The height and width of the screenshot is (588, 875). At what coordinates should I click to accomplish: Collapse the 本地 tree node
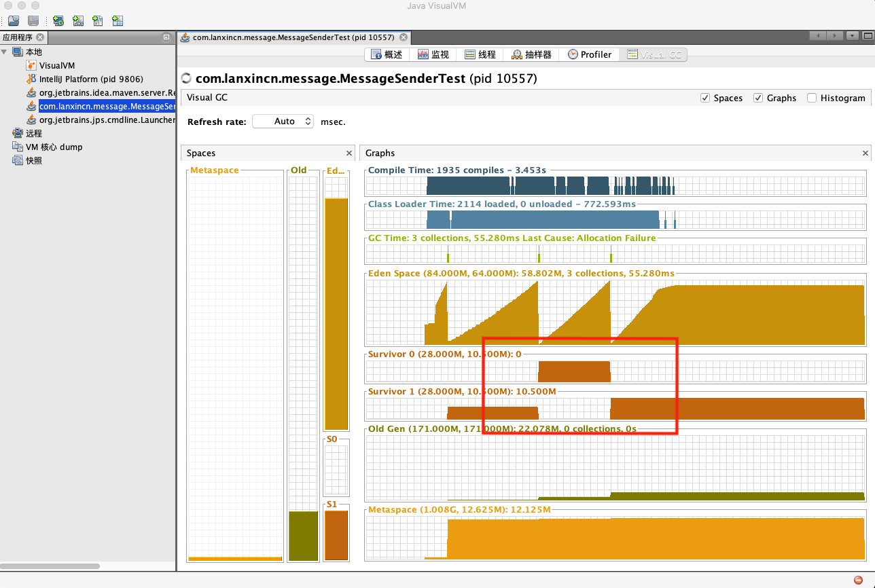pyautogui.click(x=5, y=52)
